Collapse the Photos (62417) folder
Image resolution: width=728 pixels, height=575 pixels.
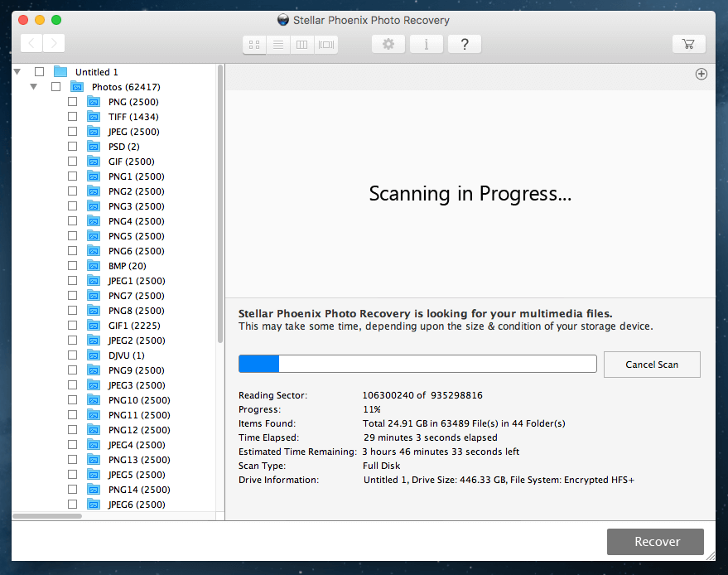(x=33, y=87)
